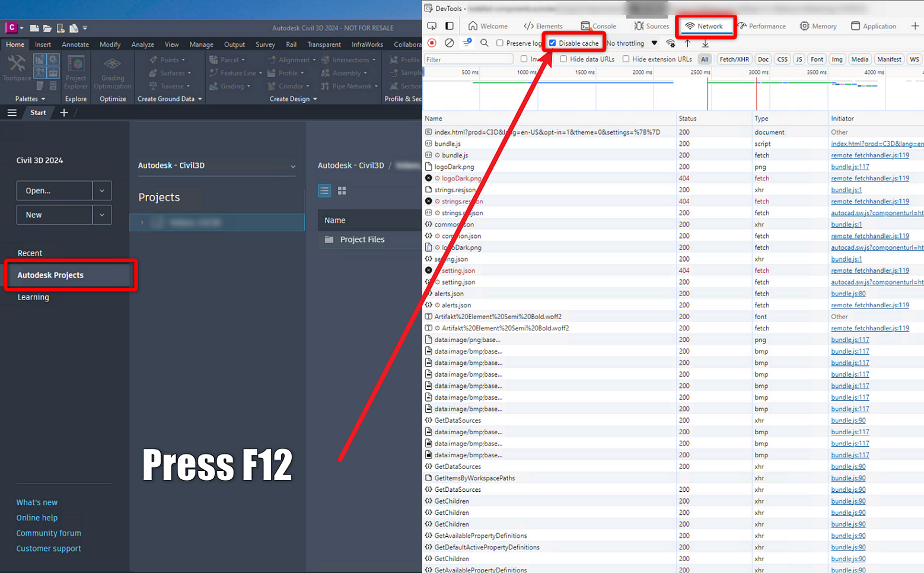Open the Autodesk - Civil3D project selector
Screen dimensions: 924x573
tap(216, 165)
